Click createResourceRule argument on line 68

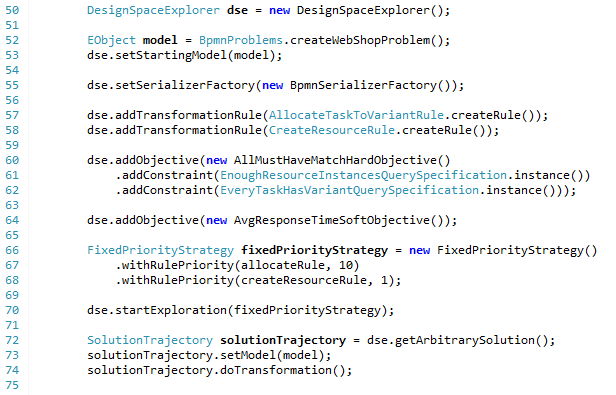(x=304, y=280)
